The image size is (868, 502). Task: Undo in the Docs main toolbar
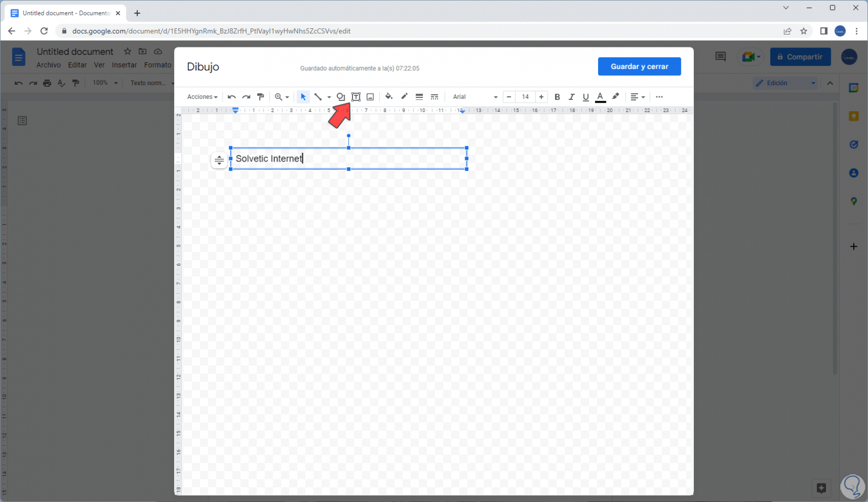(x=18, y=83)
